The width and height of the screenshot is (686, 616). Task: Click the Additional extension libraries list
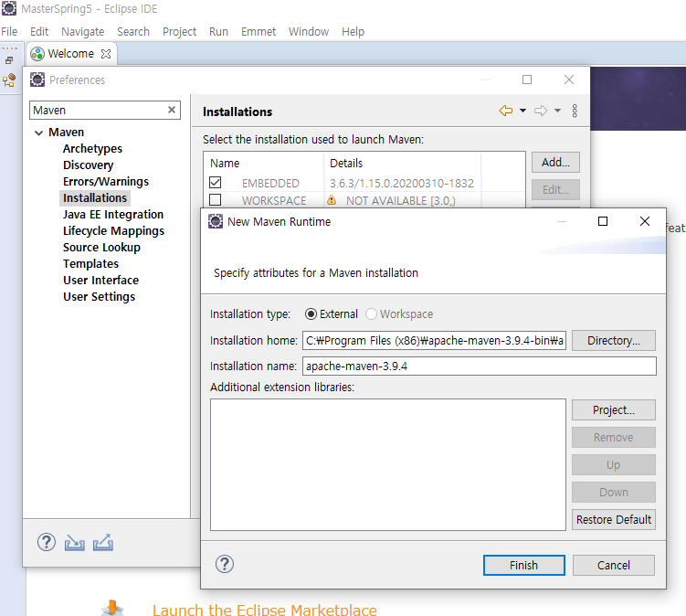(x=388, y=464)
